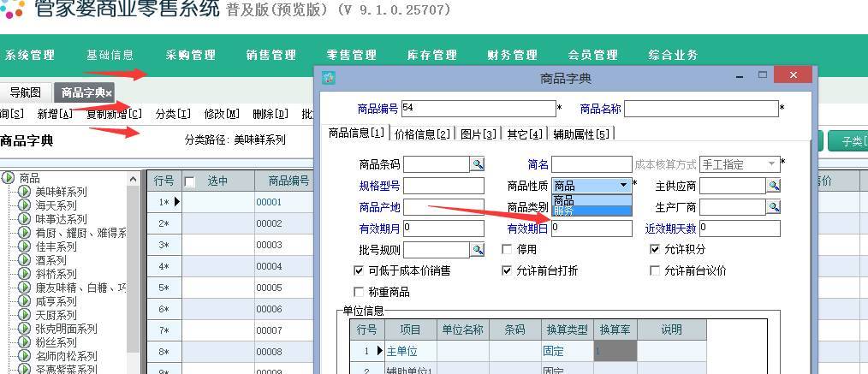The width and height of the screenshot is (868, 374).
Task: Select grid cell with code 00003
Action: 284,245
